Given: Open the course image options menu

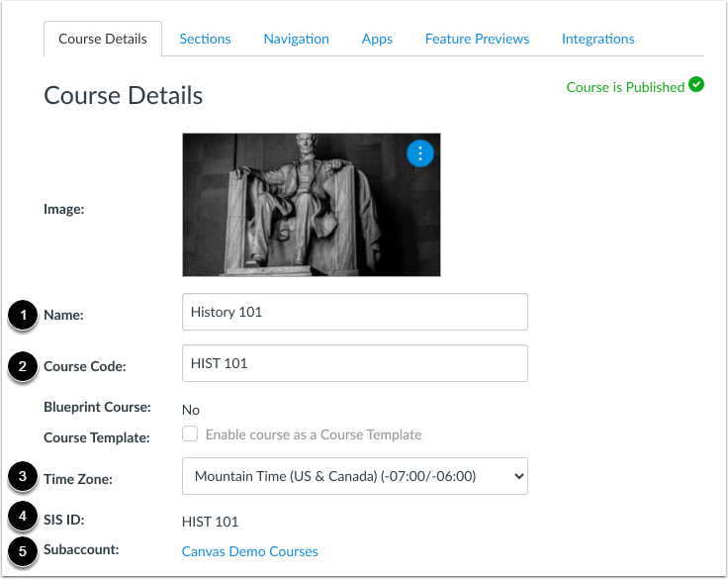Looking at the screenshot, I should (420, 153).
